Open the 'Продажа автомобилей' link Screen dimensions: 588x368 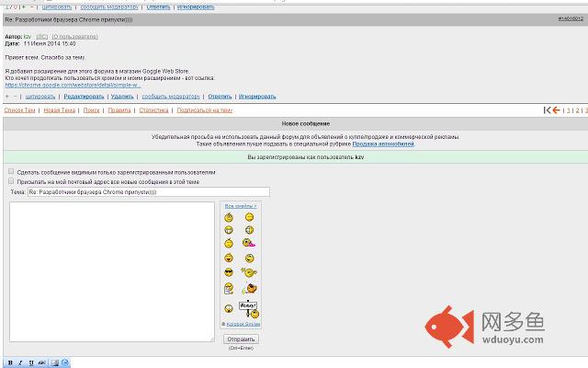[x=383, y=144]
